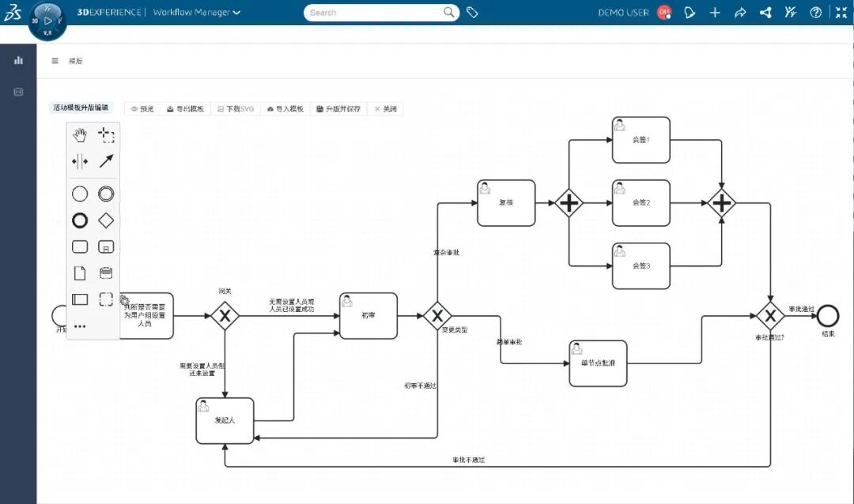
Task: Pick the start event circle shape
Action: tap(80, 194)
